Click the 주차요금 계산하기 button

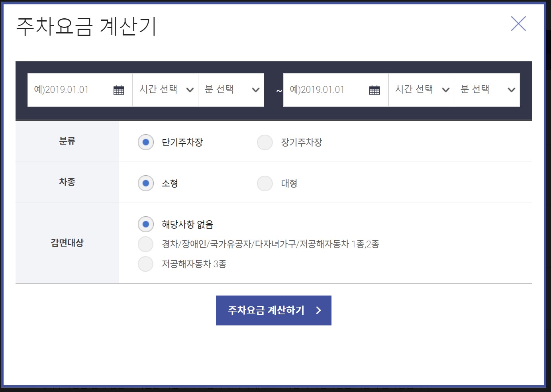(x=274, y=310)
